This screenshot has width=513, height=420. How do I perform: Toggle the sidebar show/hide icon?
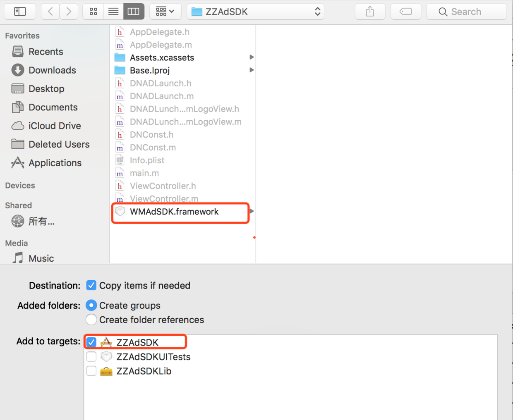[x=20, y=12]
